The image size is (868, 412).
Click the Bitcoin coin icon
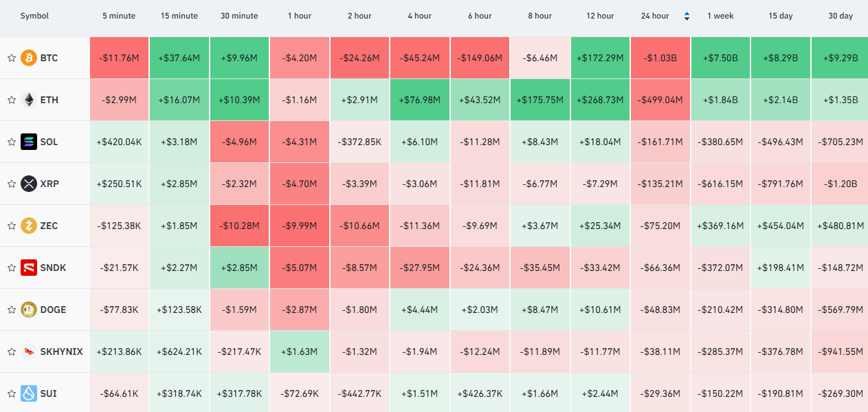(x=29, y=58)
